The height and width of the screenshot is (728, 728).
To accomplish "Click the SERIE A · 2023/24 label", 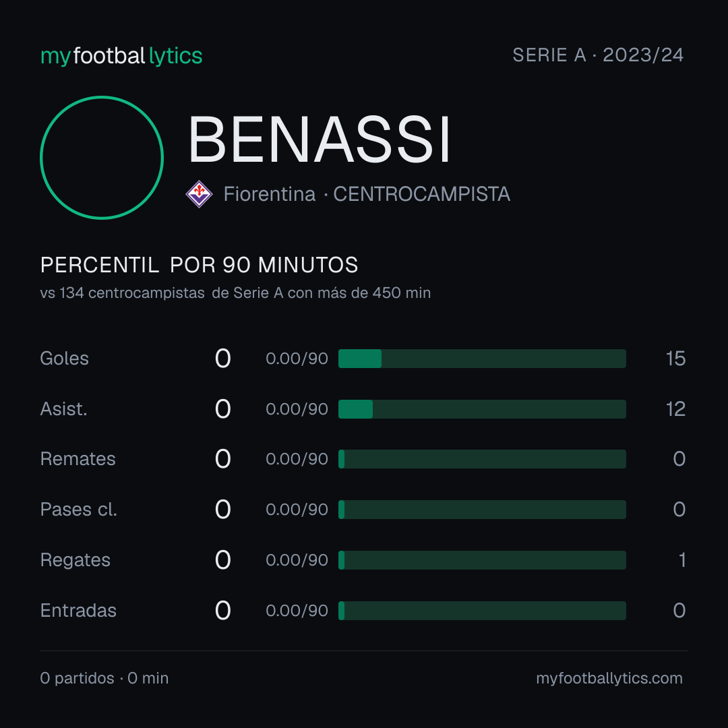I will (x=598, y=55).
